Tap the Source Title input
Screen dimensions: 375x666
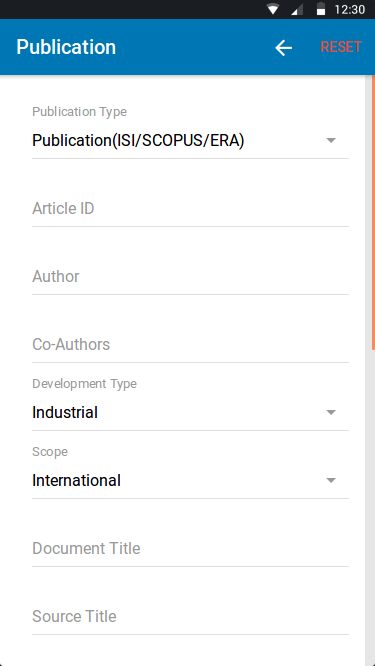(190, 616)
